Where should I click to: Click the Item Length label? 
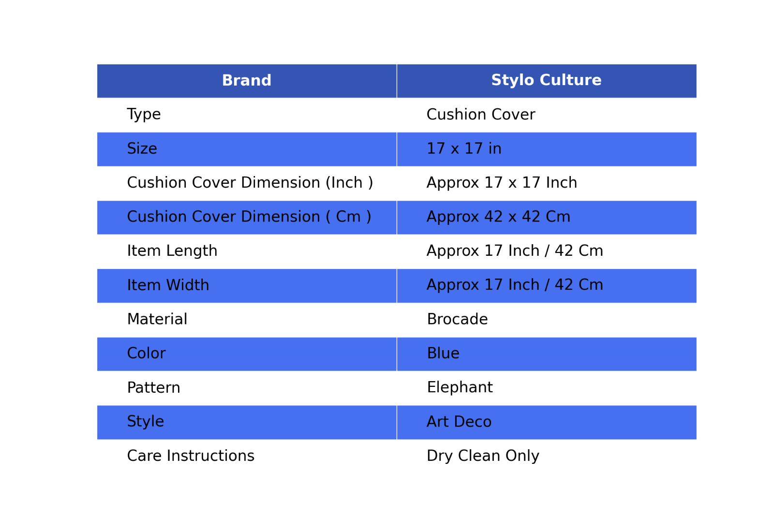tap(172, 251)
